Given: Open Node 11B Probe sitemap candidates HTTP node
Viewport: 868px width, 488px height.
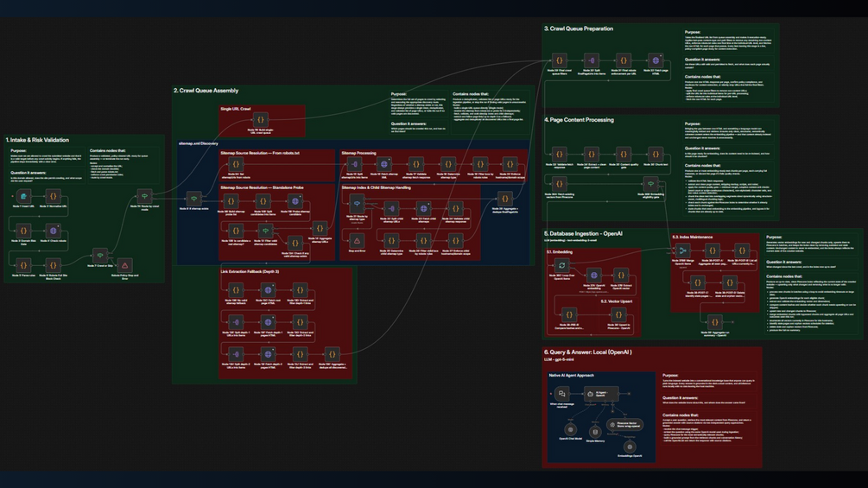Looking at the screenshot, I should 295,201.
